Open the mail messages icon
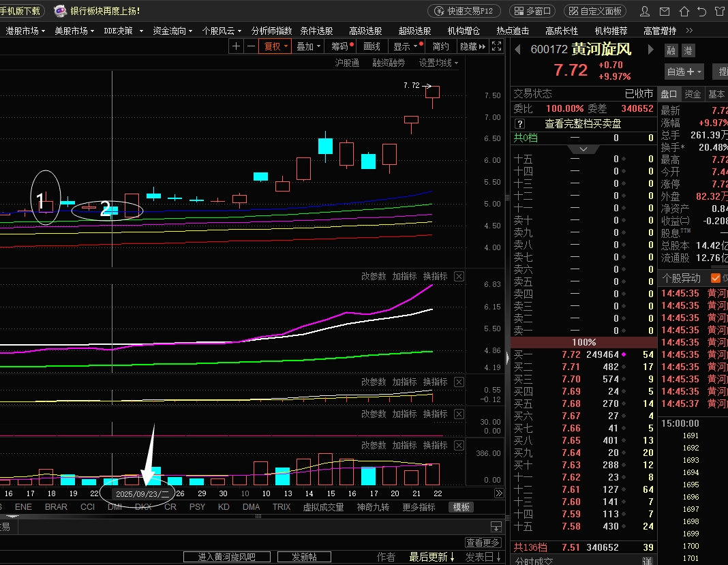 tap(665, 11)
